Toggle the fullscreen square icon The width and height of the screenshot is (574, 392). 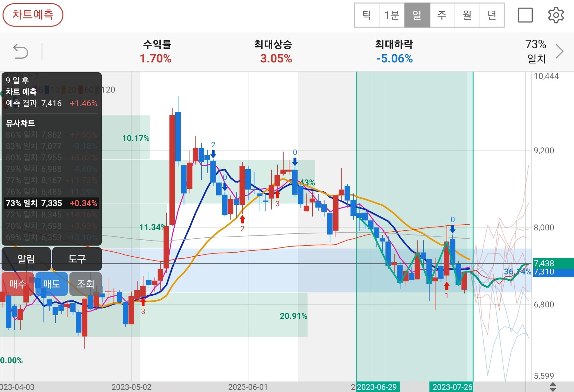[525, 15]
